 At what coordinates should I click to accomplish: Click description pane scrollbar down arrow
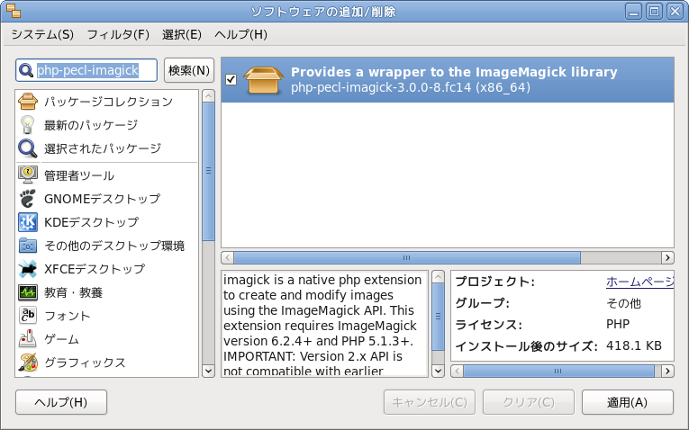coord(438,371)
